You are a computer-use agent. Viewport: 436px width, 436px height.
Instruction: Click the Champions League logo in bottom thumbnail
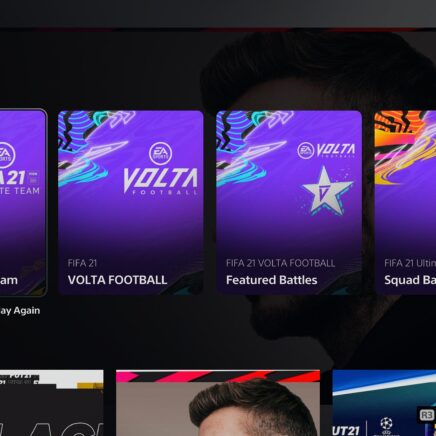pos(386,424)
